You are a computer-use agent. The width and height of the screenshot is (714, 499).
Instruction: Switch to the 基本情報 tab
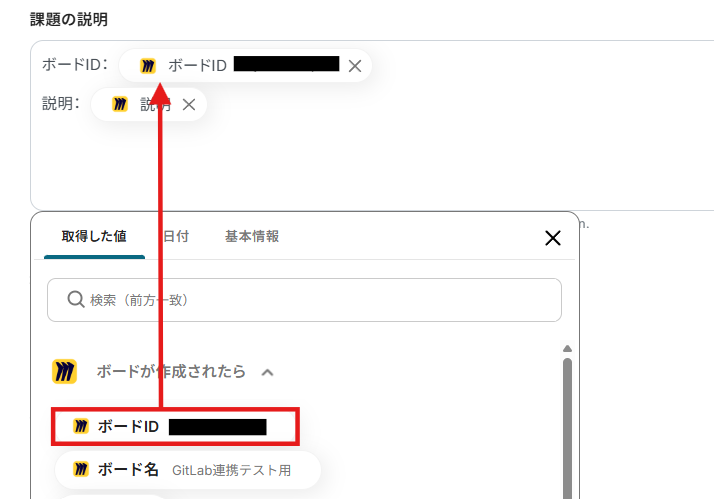pos(252,236)
